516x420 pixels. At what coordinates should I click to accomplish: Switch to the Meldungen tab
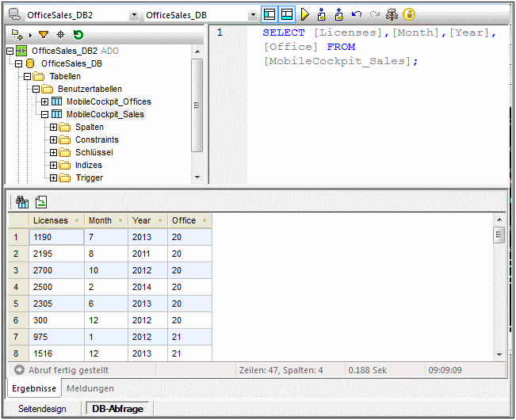90,388
